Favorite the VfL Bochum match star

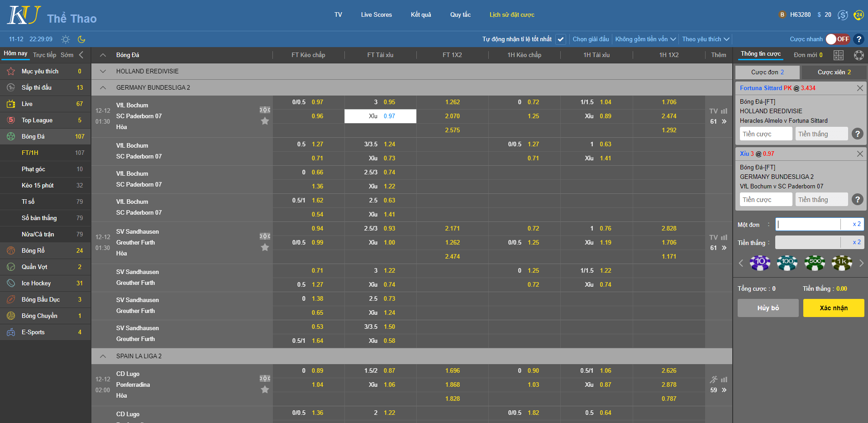click(265, 121)
